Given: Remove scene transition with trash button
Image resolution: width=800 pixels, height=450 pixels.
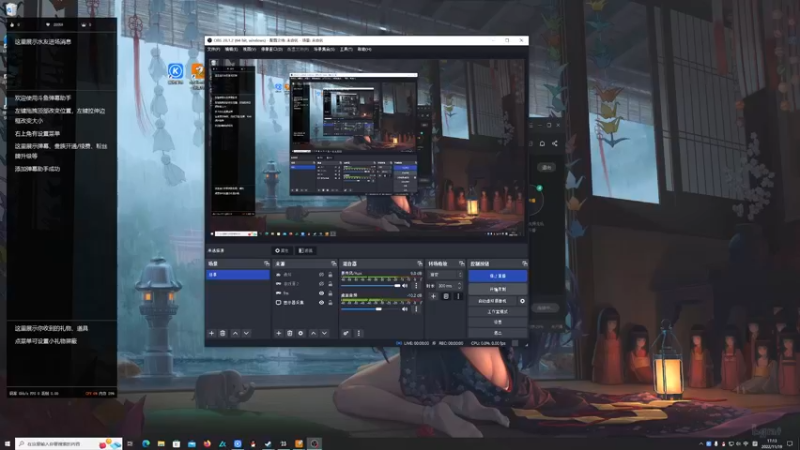Looking at the screenshot, I should [446, 296].
